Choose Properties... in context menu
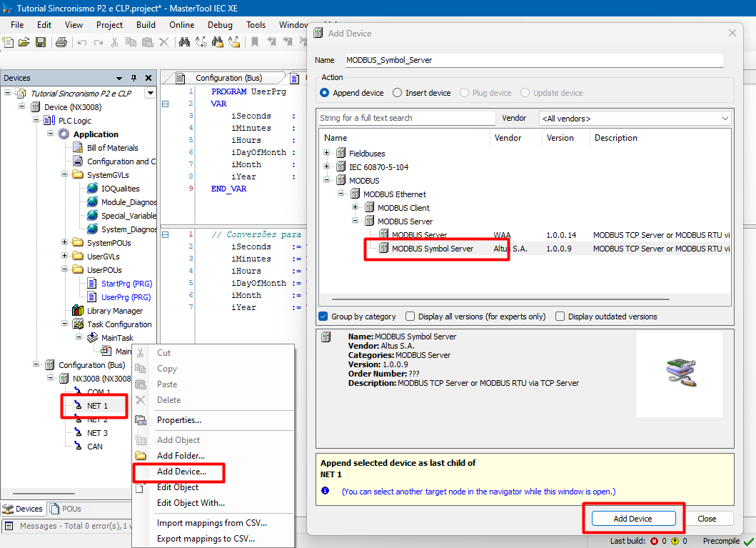Screen dimensions: 756x548 [x=179, y=420]
